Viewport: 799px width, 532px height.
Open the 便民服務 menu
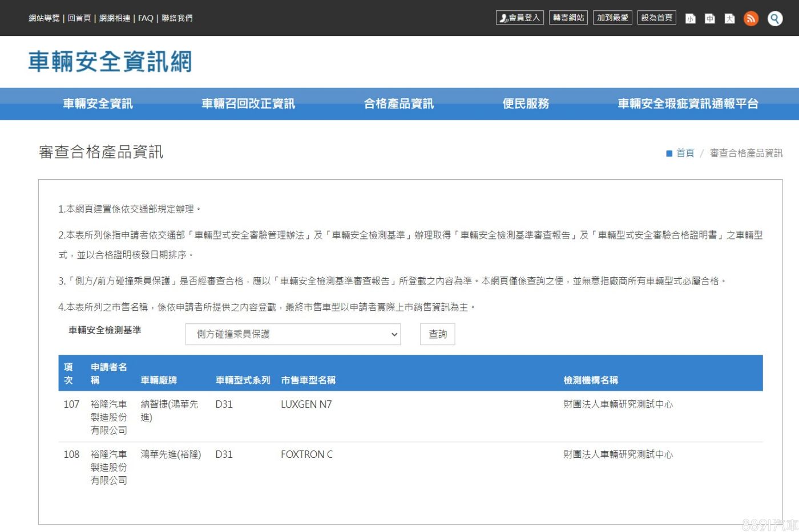pos(526,104)
